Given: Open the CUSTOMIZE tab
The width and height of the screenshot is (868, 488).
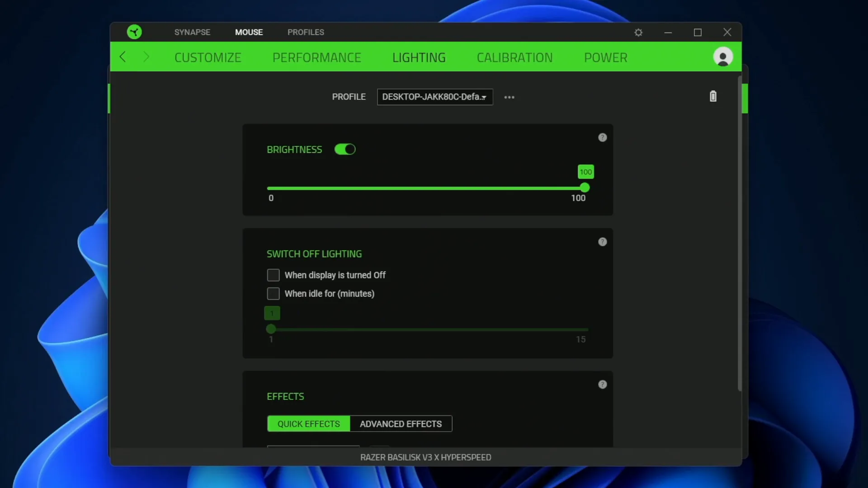Looking at the screenshot, I should [208, 57].
